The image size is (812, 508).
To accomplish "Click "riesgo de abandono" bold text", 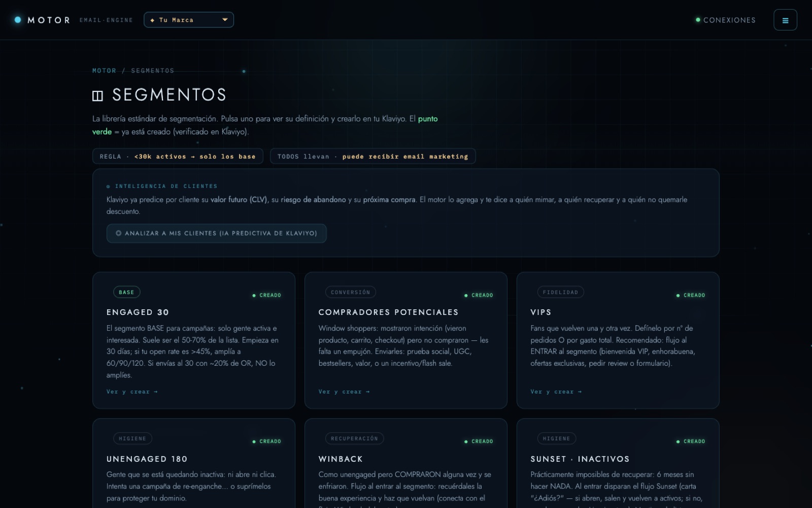I will coord(313,200).
